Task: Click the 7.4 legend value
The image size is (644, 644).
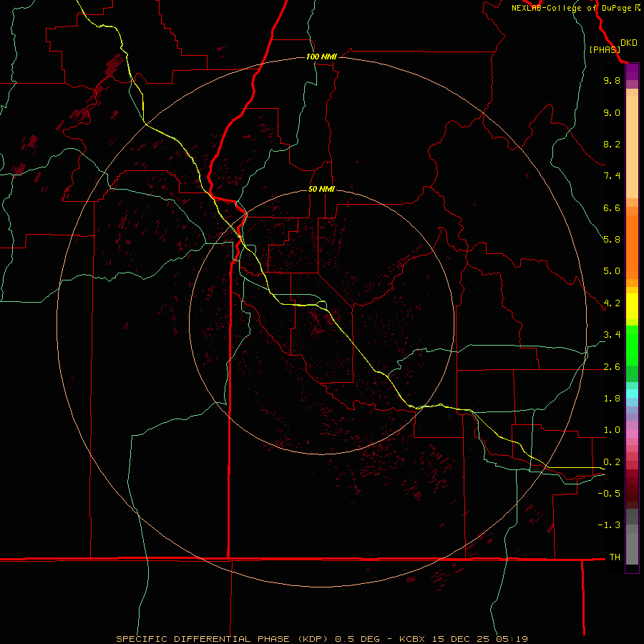Action: point(612,176)
